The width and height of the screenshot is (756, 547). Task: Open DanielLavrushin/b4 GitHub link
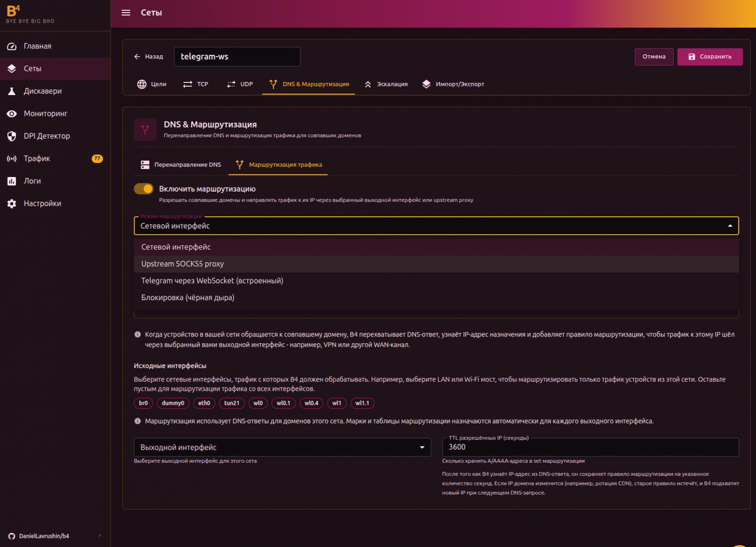[x=44, y=536]
